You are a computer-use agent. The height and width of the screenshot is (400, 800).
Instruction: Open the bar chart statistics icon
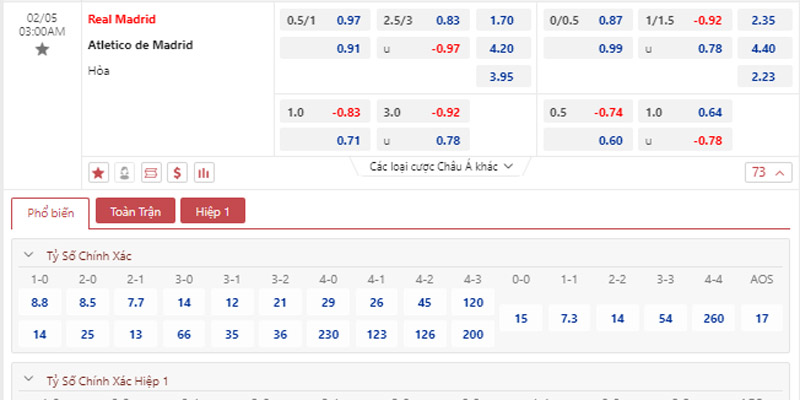204,173
